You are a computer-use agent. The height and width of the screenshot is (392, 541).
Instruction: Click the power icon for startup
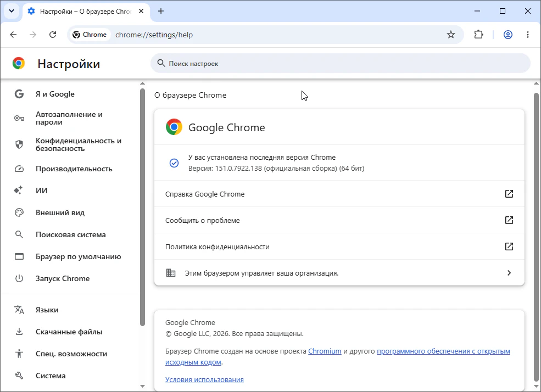click(19, 278)
